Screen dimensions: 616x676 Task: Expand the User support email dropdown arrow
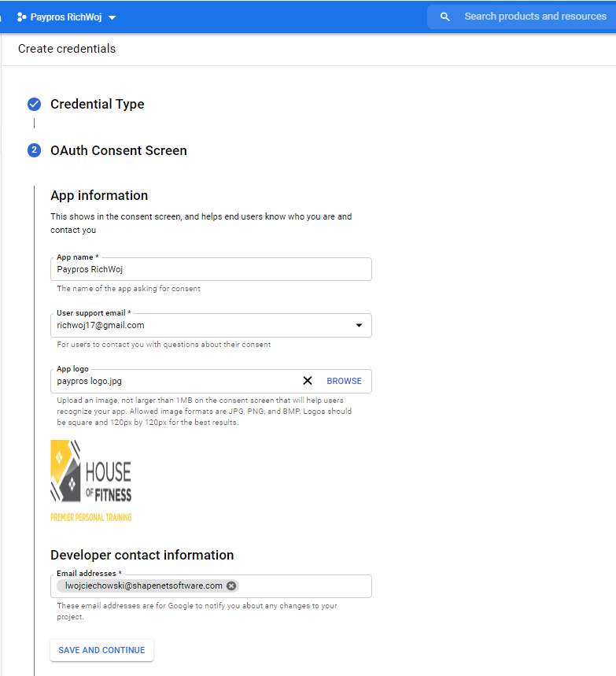pos(359,325)
